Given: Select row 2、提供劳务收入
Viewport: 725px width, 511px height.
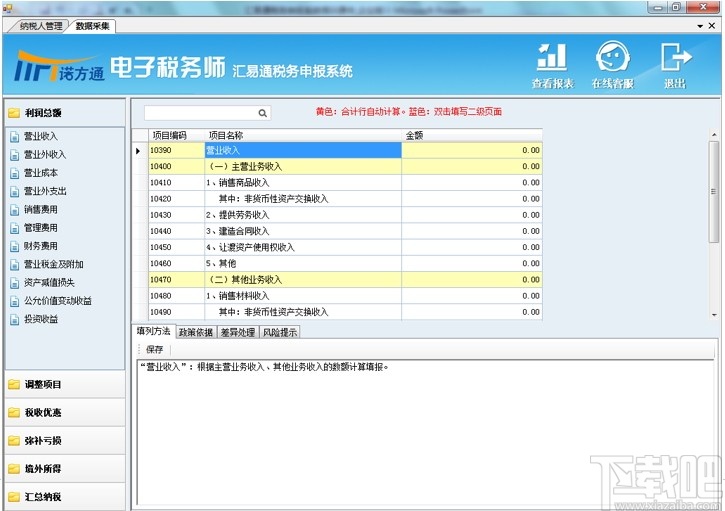Looking at the screenshot, I should point(345,215).
